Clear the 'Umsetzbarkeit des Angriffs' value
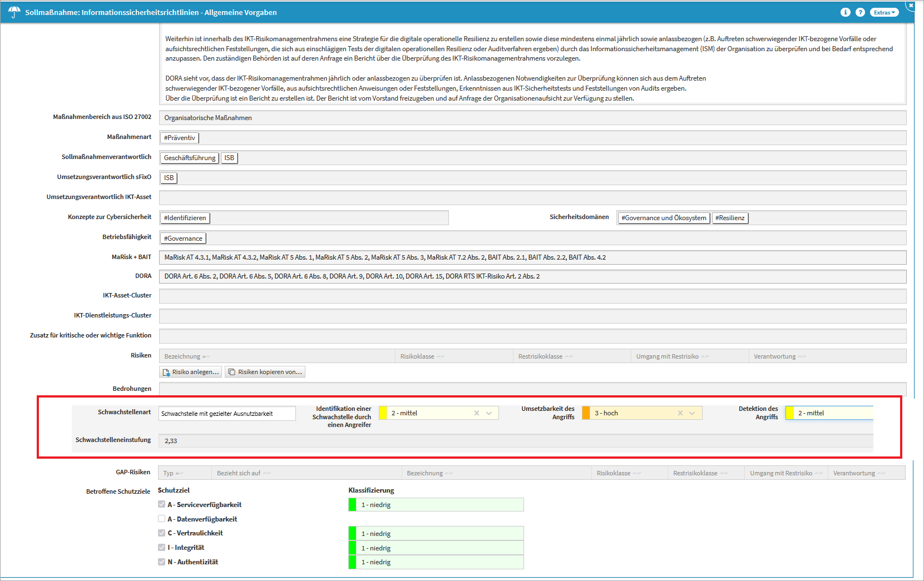924x581 pixels. [x=680, y=413]
